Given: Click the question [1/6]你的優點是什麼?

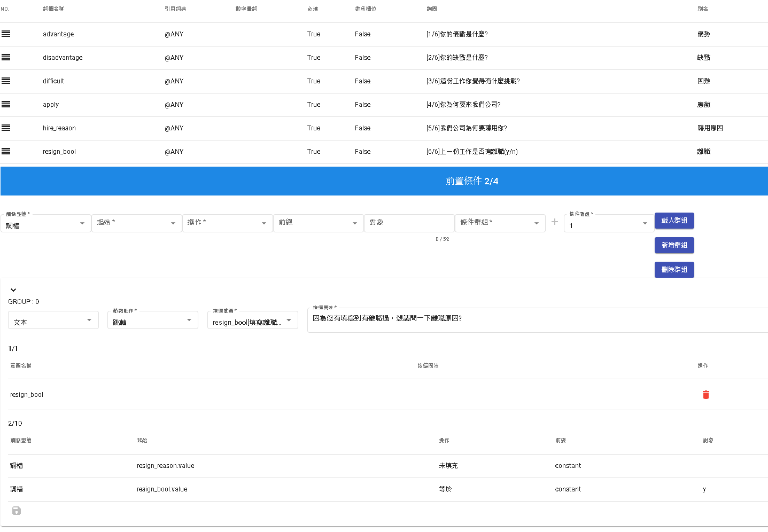Looking at the screenshot, I should click(x=457, y=34).
